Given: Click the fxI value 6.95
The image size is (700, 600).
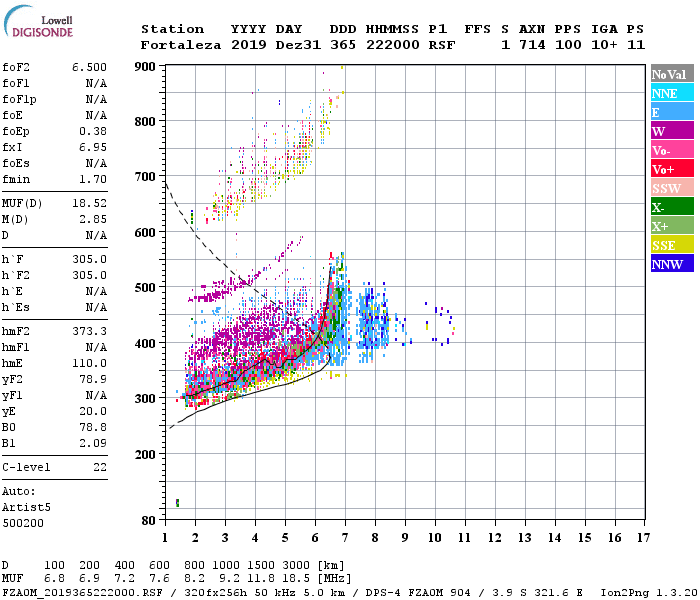Looking at the screenshot, I should coord(93,147).
